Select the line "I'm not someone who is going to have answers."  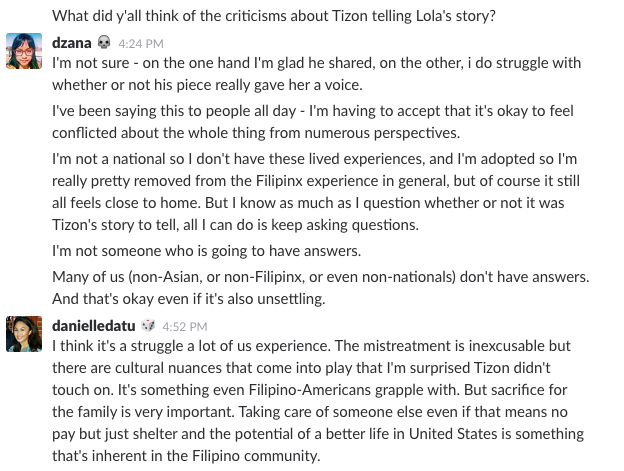tap(207, 251)
